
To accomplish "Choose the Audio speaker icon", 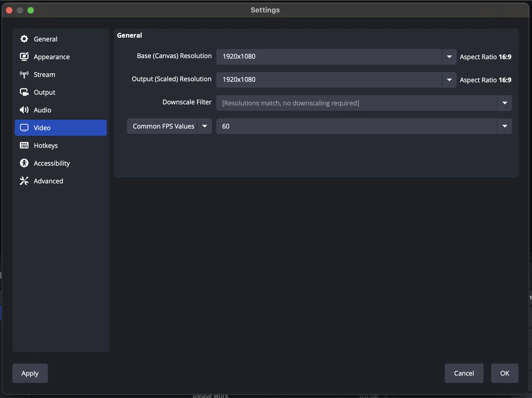I will click(24, 110).
